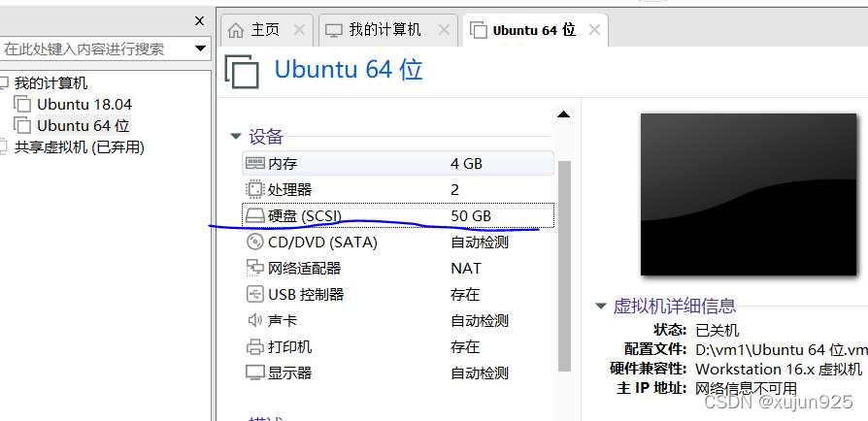Image resolution: width=868 pixels, height=421 pixels.
Task: Click the display (显示器) monitor icon
Action: coord(254,372)
